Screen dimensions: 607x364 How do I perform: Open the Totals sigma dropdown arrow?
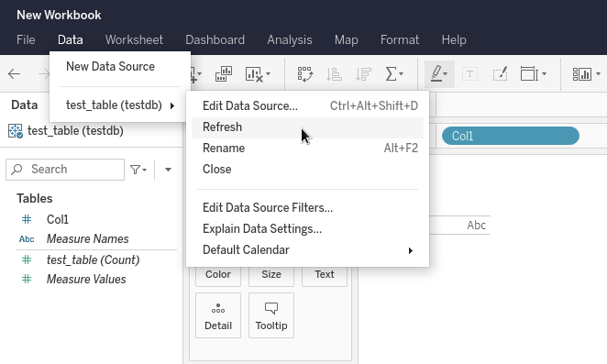[401, 73]
